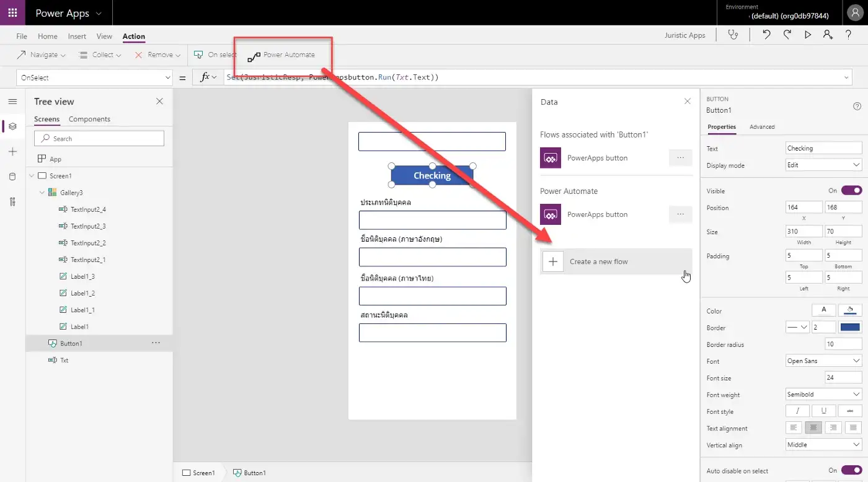This screenshot has height=482, width=868.
Task: Collapse Gallery3 in tree view
Action: click(42, 193)
